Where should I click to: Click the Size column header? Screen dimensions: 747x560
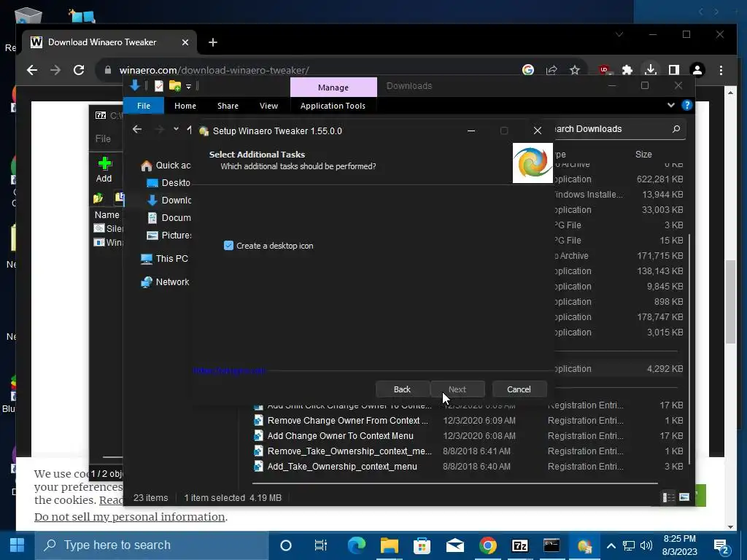click(x=643, y=155)
